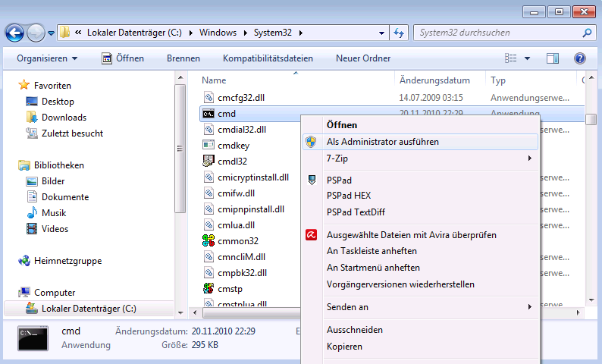The width and height of the screenshot is (602, 364).
Task: Open Zuletzt besucht in the navigation pane
Action: point(72,133)
